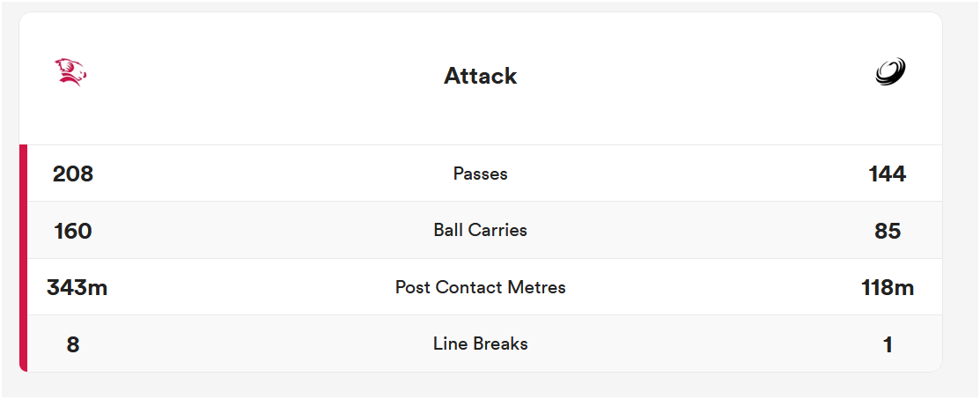Screen dimensions: 980x399
Task: Select the Attack heading
Action: [480, 77]
